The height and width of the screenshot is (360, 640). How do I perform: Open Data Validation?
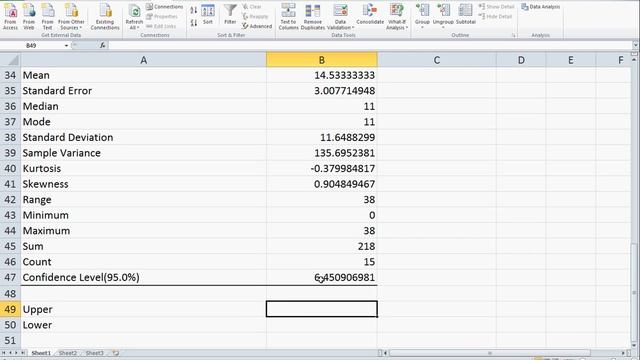340,16
